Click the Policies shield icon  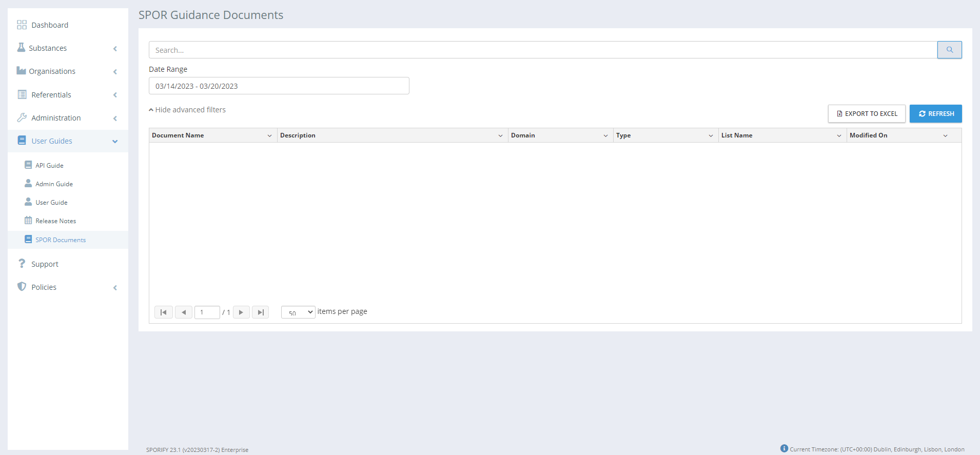pos(22,287)
